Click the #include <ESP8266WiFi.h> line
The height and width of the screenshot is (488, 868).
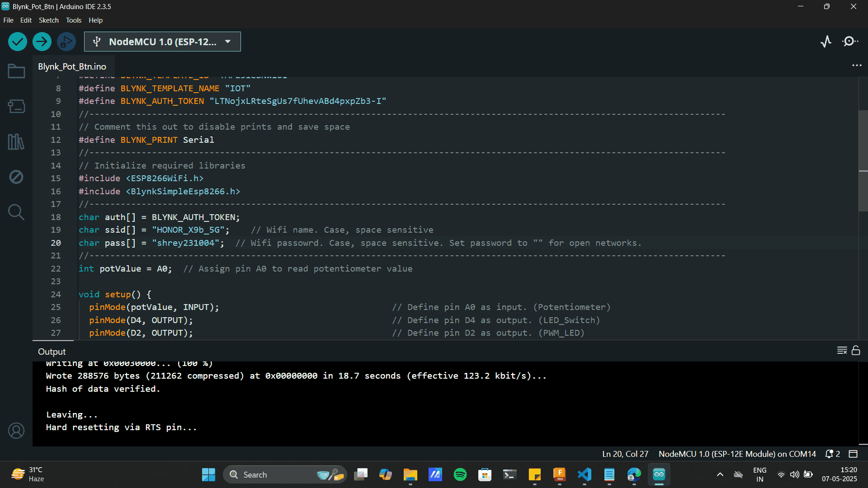[x=141, y=178]
